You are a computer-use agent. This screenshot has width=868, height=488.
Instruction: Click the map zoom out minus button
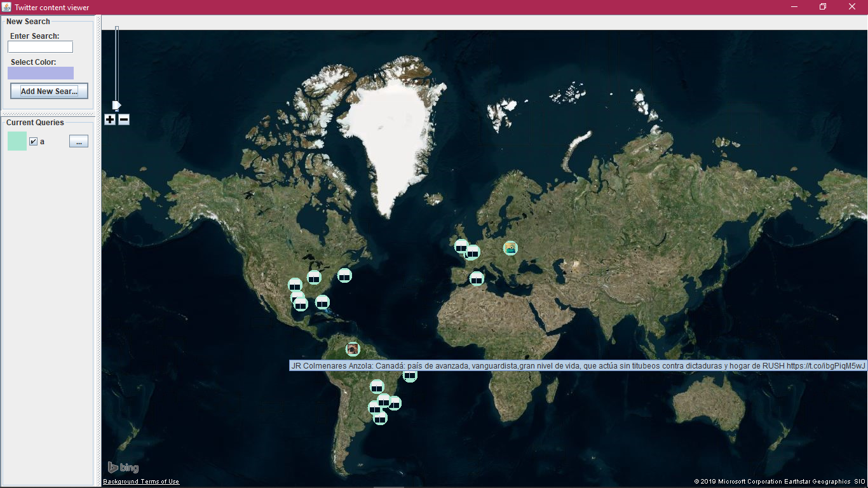[124, 119]
